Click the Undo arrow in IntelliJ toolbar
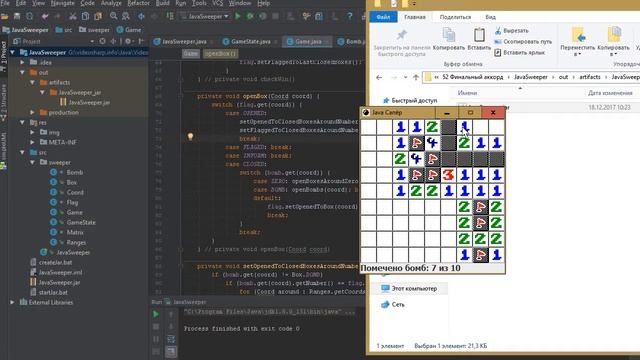Viewport: 640px width, 360px height. click(x=45, y=16)
